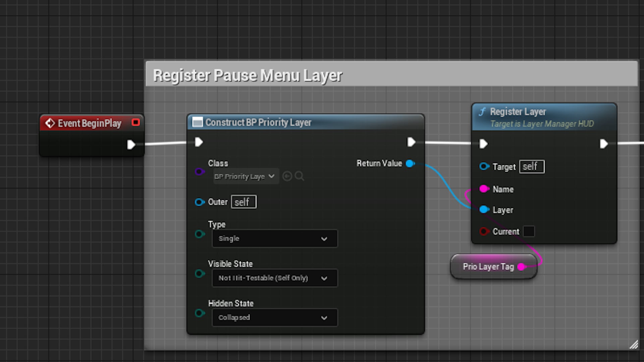
Task: Click the input exec pin on Construct BP Priority Layer
Action: tap(199, 142)
